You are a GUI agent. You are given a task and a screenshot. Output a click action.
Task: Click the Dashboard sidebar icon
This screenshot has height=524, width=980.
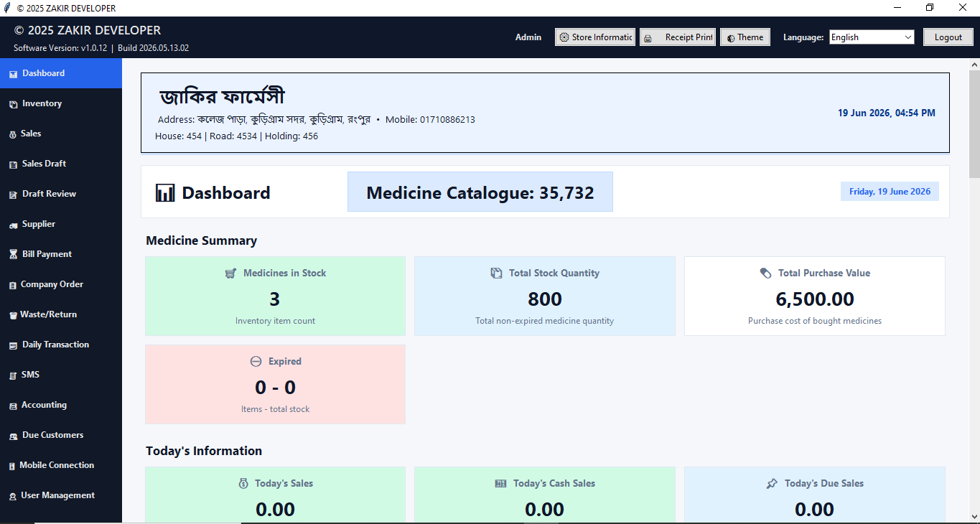(x=13, y=74)
